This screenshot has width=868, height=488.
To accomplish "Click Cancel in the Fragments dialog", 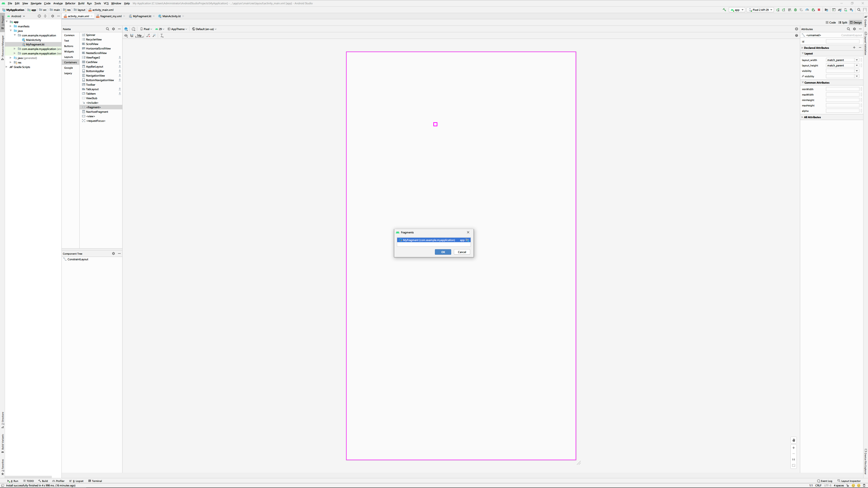I will pos(462,252).
